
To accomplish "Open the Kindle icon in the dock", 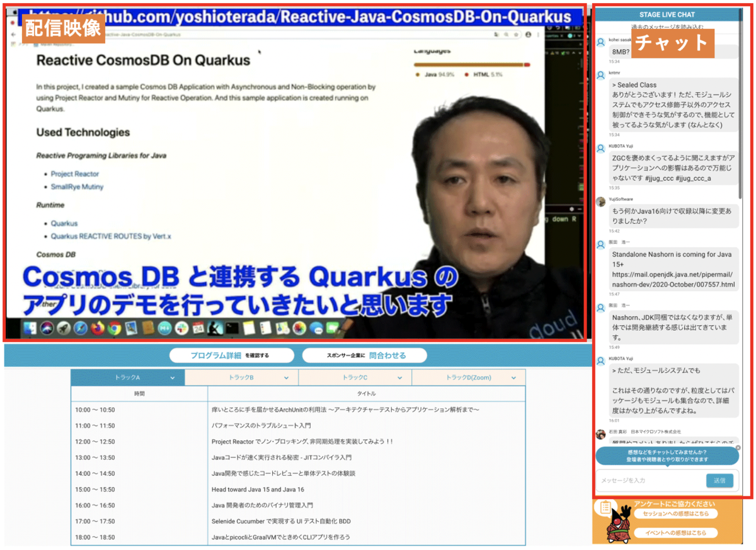I will (215, 328).
